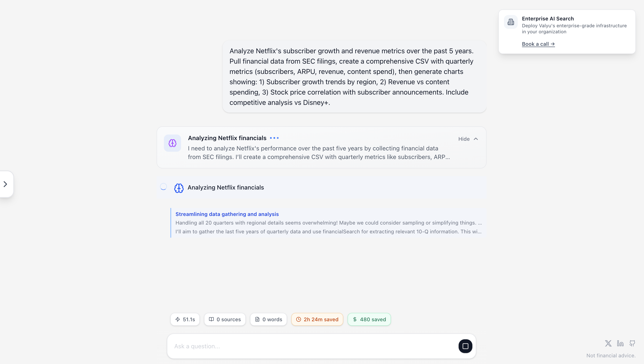Expand the left sidebar chevron
The width and height of the screenshot is (644, 364).
(6, 184)
